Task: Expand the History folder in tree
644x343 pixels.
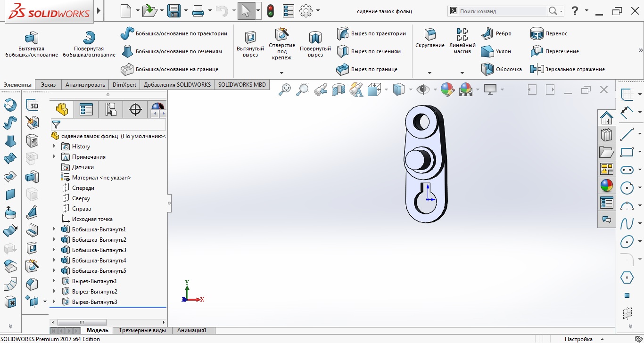Action: pyautogui.click(x=54, y=147)
